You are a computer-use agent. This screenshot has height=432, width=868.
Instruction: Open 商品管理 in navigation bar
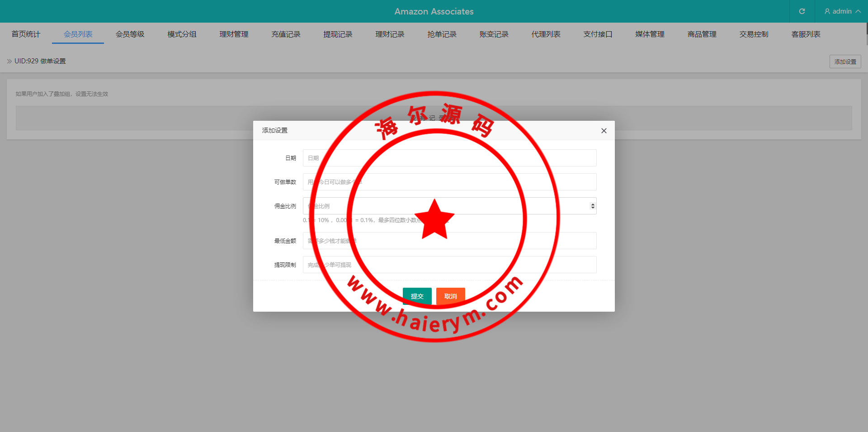pyautogui.click(x=702, y=34)
